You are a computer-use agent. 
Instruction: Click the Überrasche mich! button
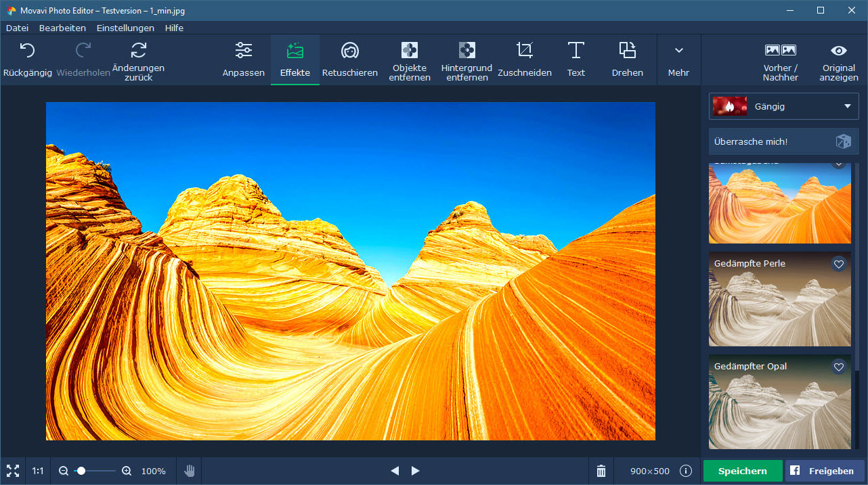(784, 141)
